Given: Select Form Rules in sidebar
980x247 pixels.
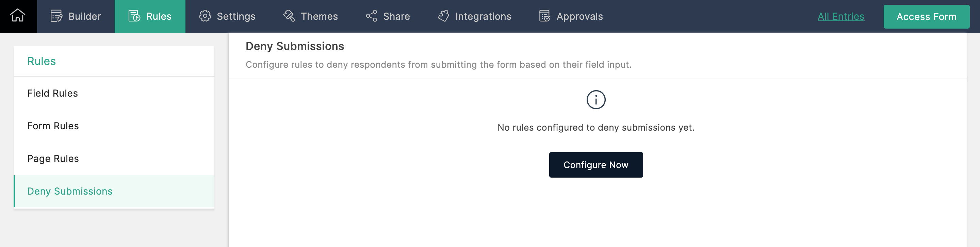Looking at the screenshot, I should click(53, 126).
